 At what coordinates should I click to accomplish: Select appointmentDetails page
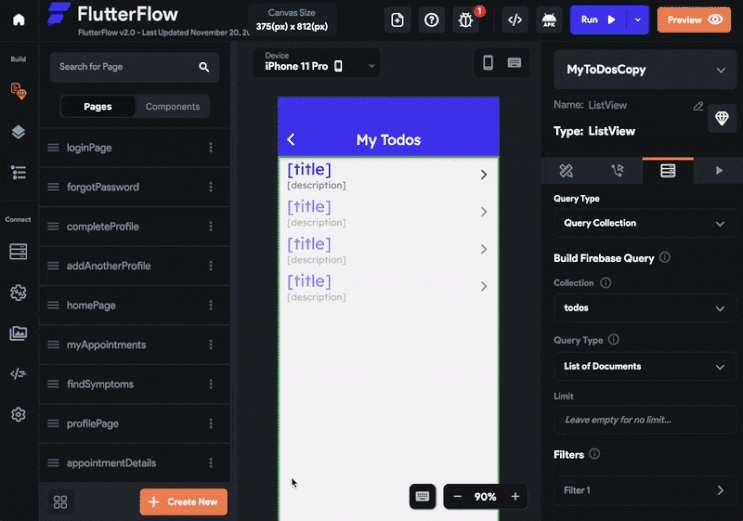tap(135, 463)
